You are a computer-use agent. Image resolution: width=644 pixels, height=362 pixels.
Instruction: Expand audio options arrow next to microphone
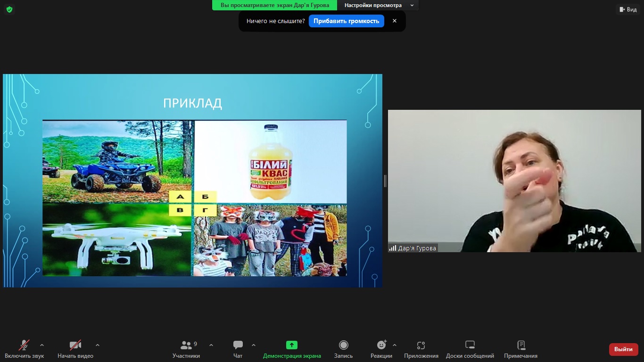click(42, 345)
